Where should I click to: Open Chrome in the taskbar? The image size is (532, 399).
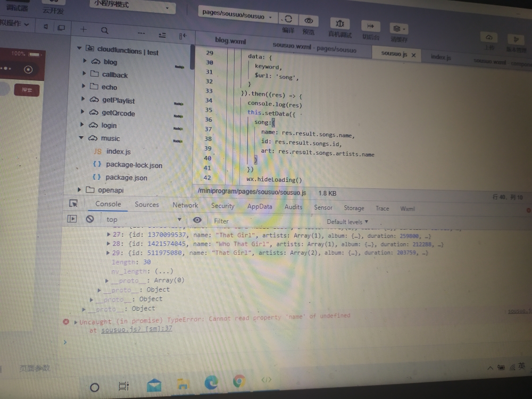point(239,381)
